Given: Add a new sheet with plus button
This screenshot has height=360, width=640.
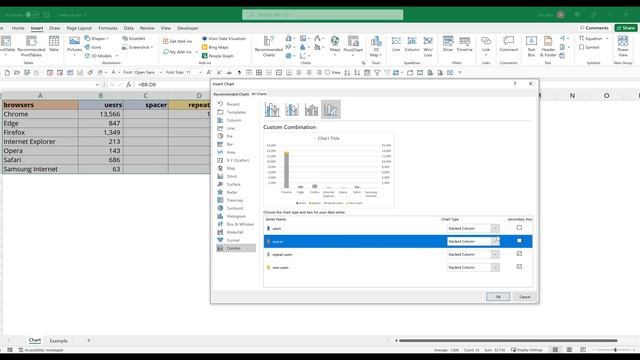Looking at the screenshot, I should point(89,340).
